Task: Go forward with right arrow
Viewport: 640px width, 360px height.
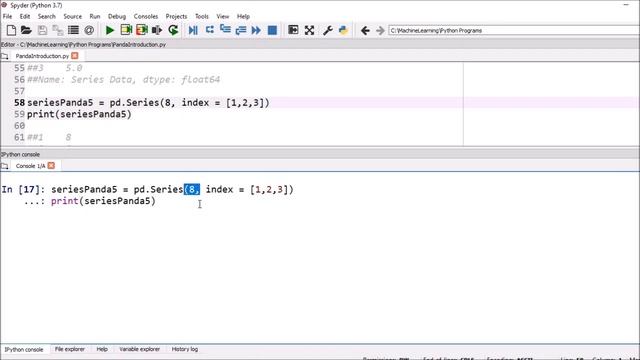Action: click(x=380, y=30)
